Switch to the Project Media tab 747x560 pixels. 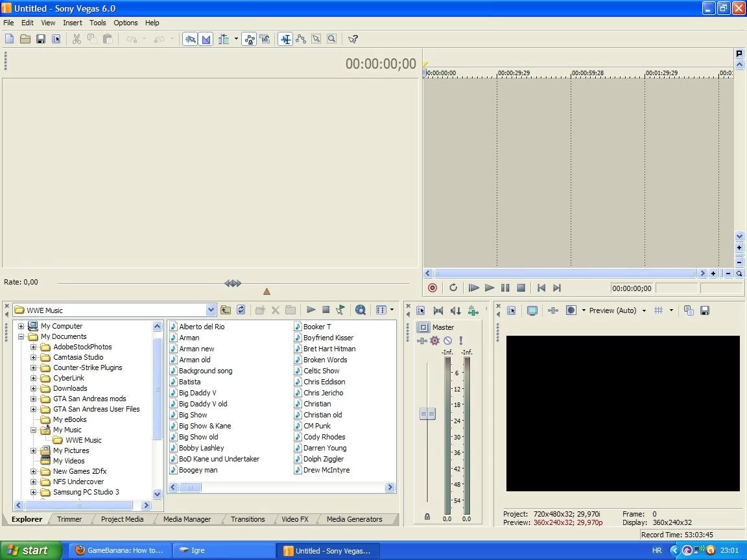click(x=122, y=519)
